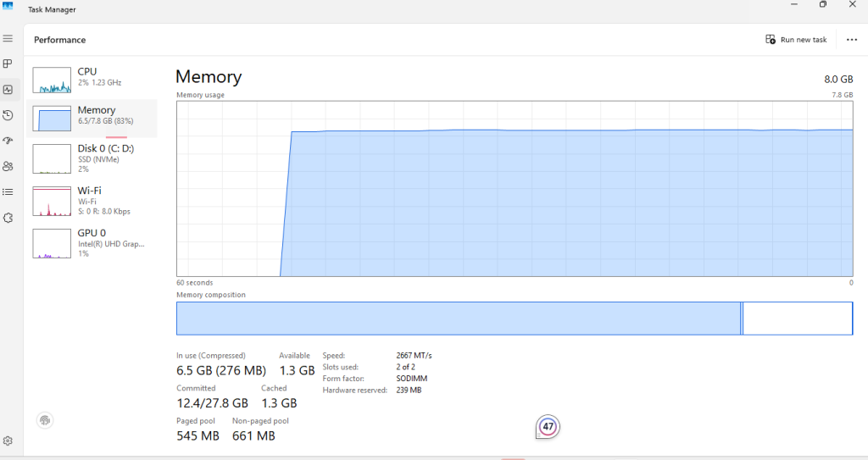Click the fingerprint round icon at bottom left
Image resolution: width=868 pixels, height=460 pixels.
click(x=45, y=420)
